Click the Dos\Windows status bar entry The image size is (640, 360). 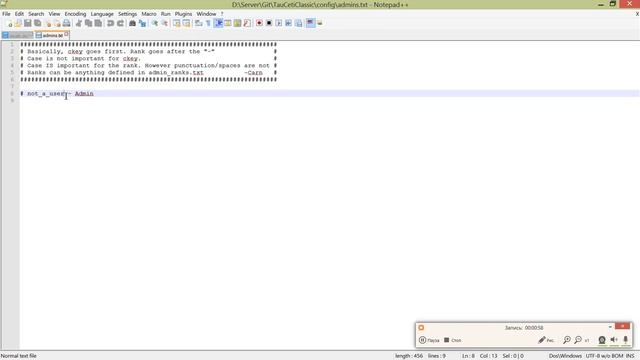[x=565, y=356]
